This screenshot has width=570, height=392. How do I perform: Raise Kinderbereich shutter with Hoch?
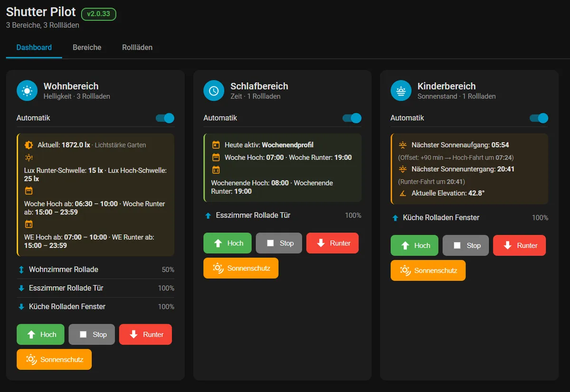click(x=415, y=246)
